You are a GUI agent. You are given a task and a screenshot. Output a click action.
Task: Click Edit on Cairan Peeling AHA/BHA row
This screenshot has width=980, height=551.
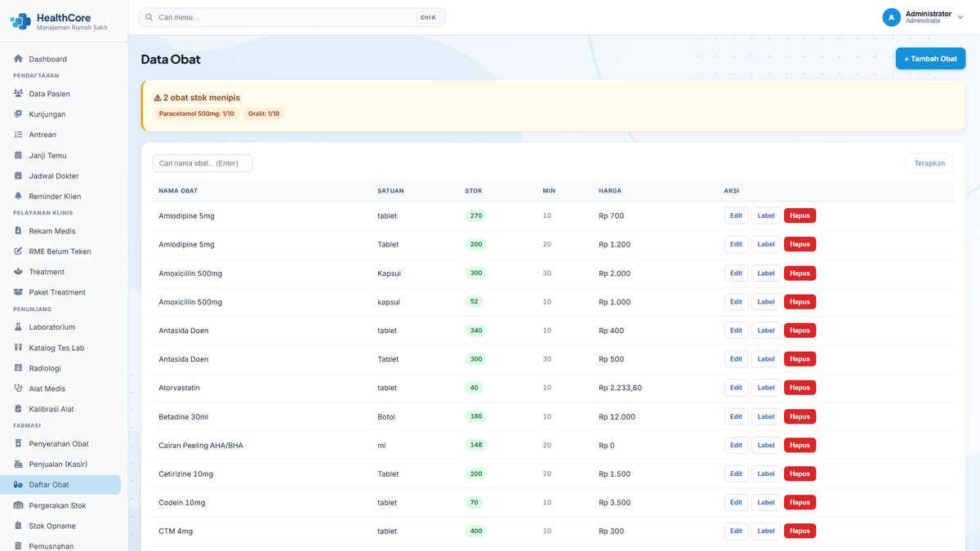tap(736, 445)
